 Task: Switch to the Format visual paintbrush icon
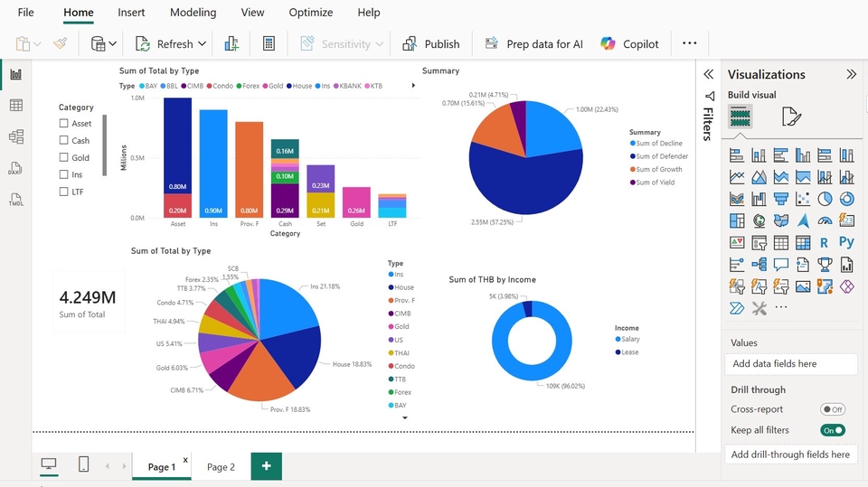791,117
